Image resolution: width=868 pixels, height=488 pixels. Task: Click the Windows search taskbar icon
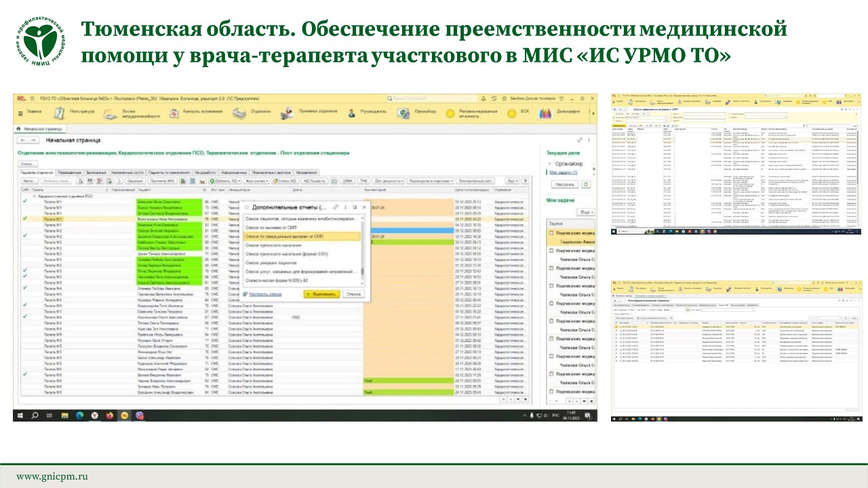(33, 415)
